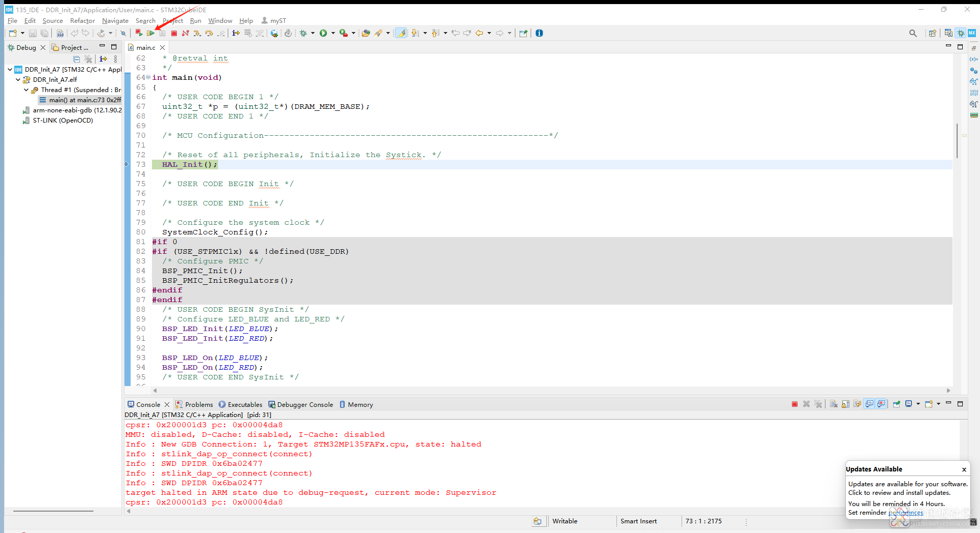
Task: Click the Open Perspective icon
Action: click(x=932, y=33)
